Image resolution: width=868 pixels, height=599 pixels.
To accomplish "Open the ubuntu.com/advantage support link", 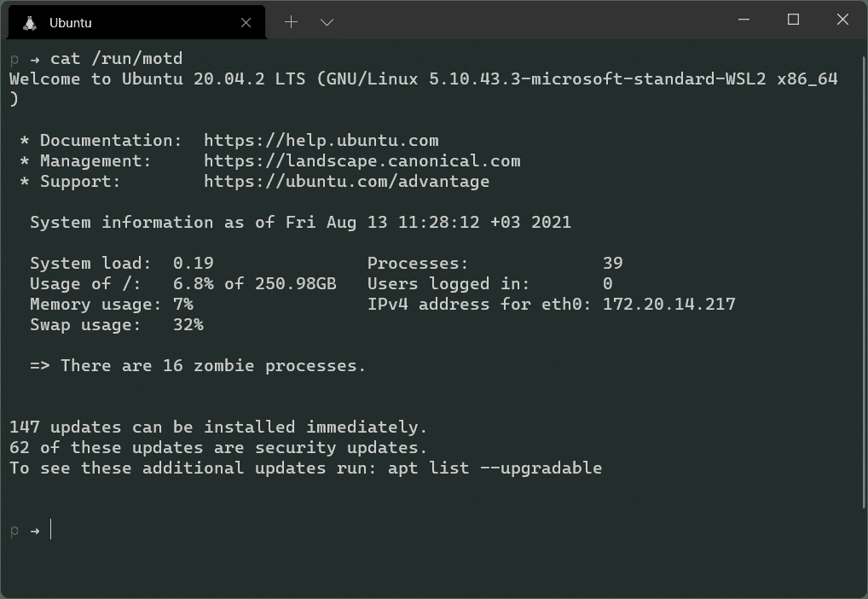I will (x=346, y=181).
